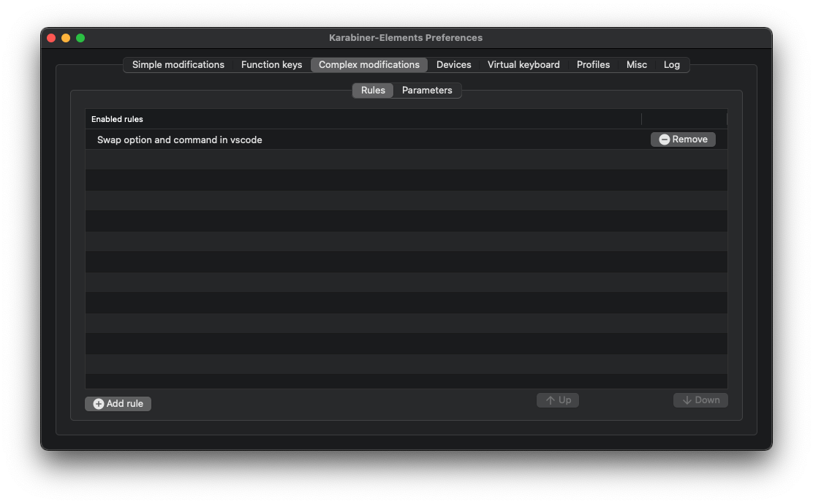Screen dimensions: 813x504
Task: Minimize the preferences window with yellow button
Action: tap(66, 38)
